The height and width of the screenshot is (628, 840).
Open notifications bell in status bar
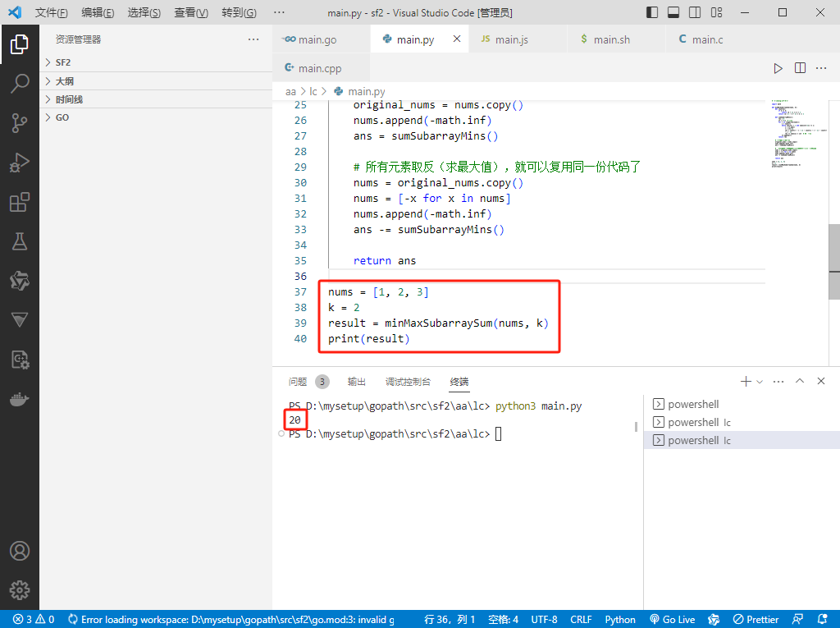(x=822, y=620)
